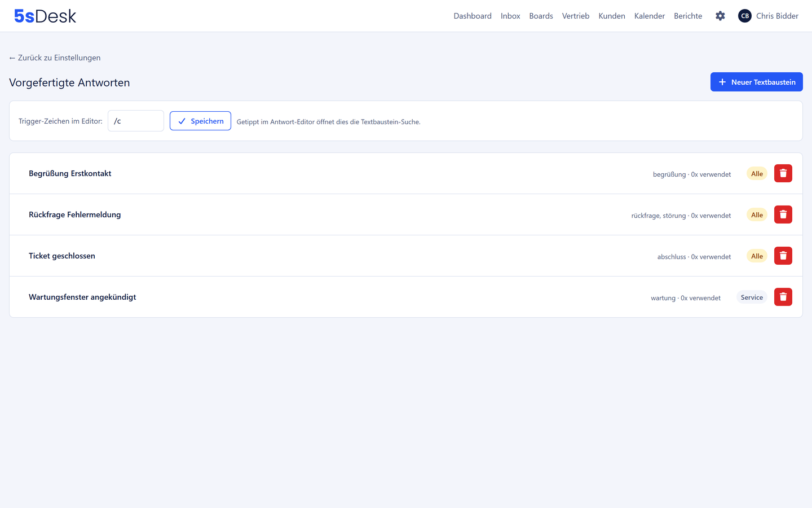
Task: Click Neuer Textbaustein button
Action: click(x=757, y=82)
